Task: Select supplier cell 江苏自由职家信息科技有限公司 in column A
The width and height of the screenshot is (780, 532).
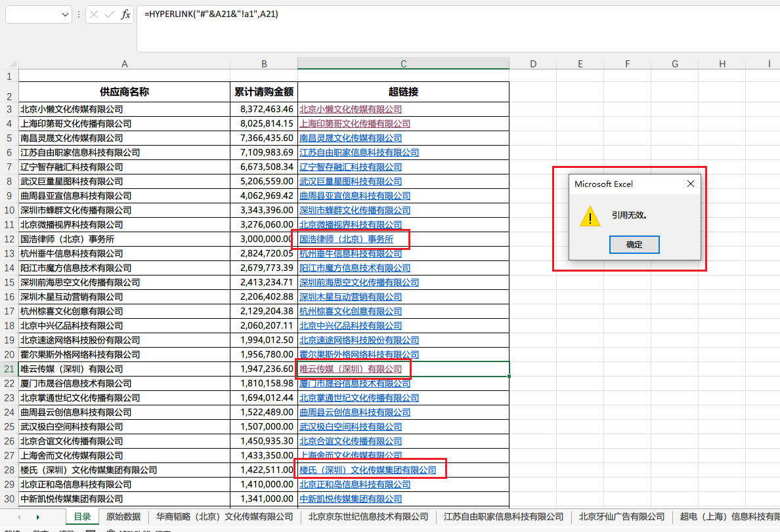Action: [x=124, y=153]
